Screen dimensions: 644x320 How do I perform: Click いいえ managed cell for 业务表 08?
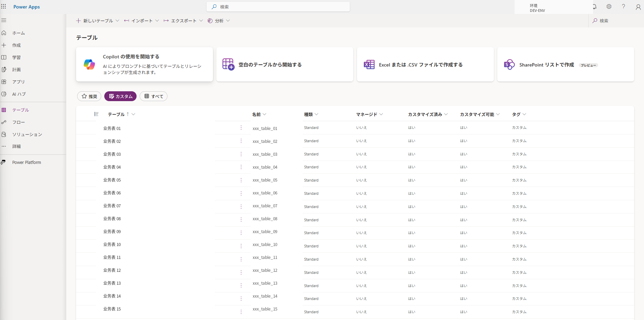click(x=361, y=220)
